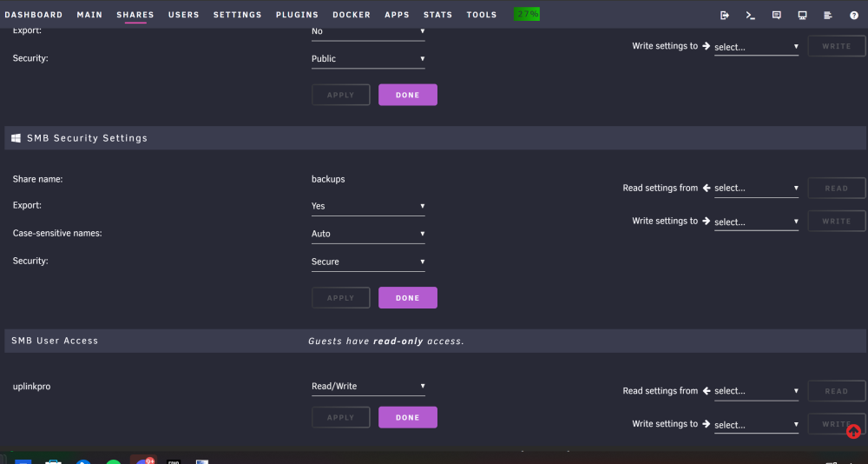This screenshot has height=464, width=868.
Task: Open SMB Security Write settings to dropdown
Action: tap(756, 222)
